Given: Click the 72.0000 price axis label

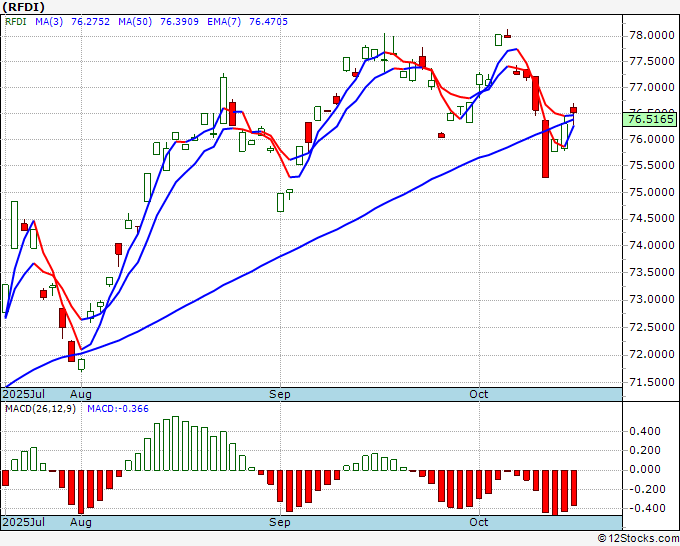Looking at the screenshot, I should (651, 354).
